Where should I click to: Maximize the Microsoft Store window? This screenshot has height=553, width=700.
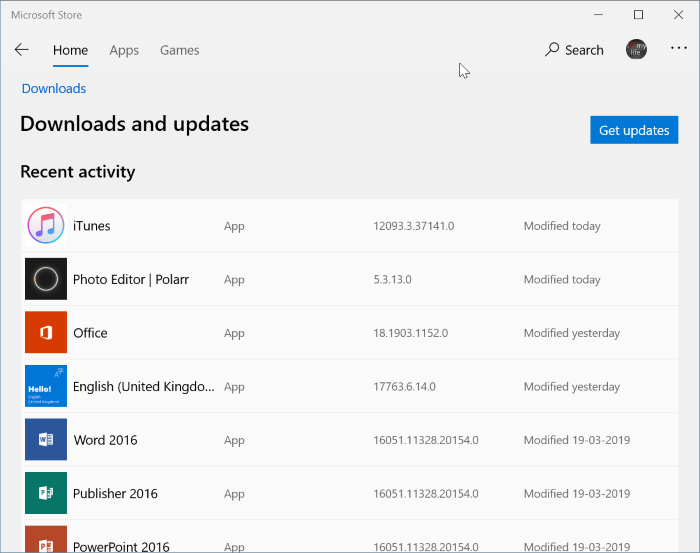(638, 15)
